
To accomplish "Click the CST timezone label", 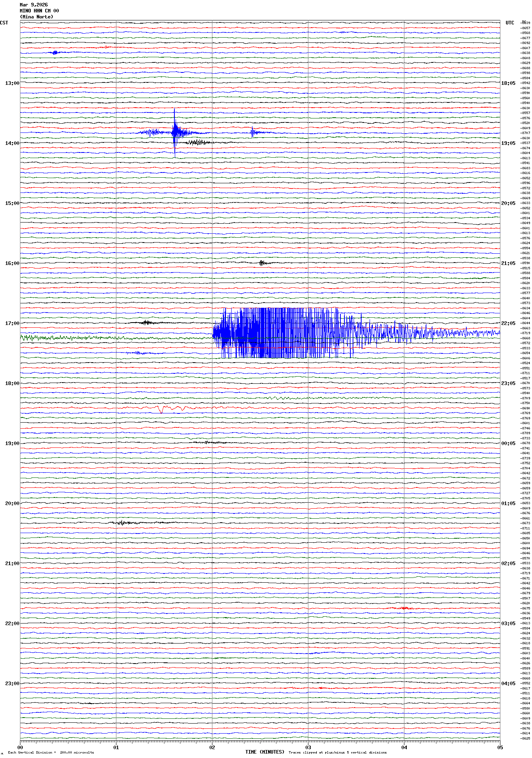I will click(4, 23).
